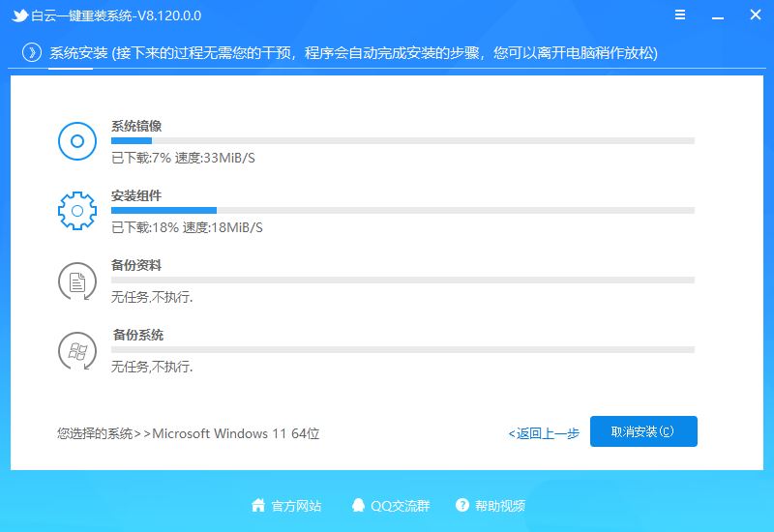Click the backup system Windows icon
This screenshot has height=532, width=774.
point(77,351)
